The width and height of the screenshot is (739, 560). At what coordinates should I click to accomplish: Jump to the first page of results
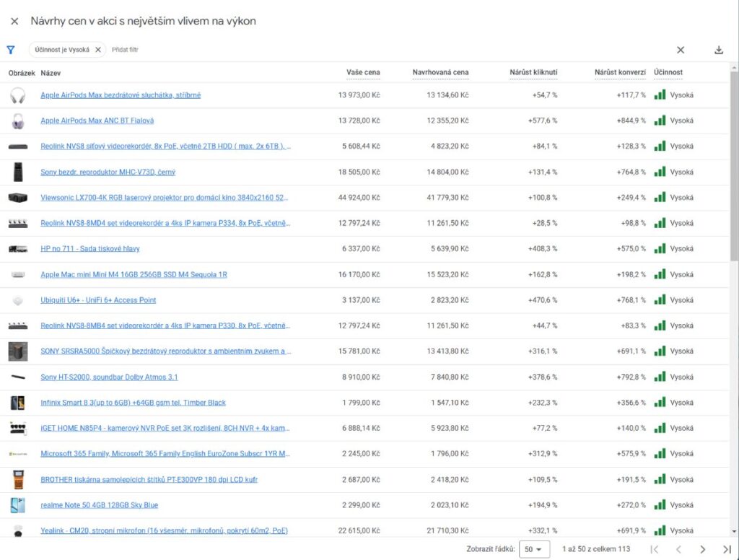point(654,549)
